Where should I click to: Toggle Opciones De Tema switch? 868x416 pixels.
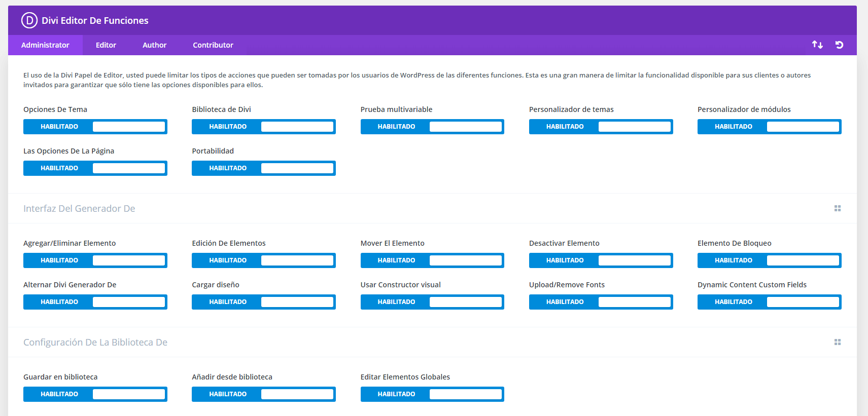95,127
